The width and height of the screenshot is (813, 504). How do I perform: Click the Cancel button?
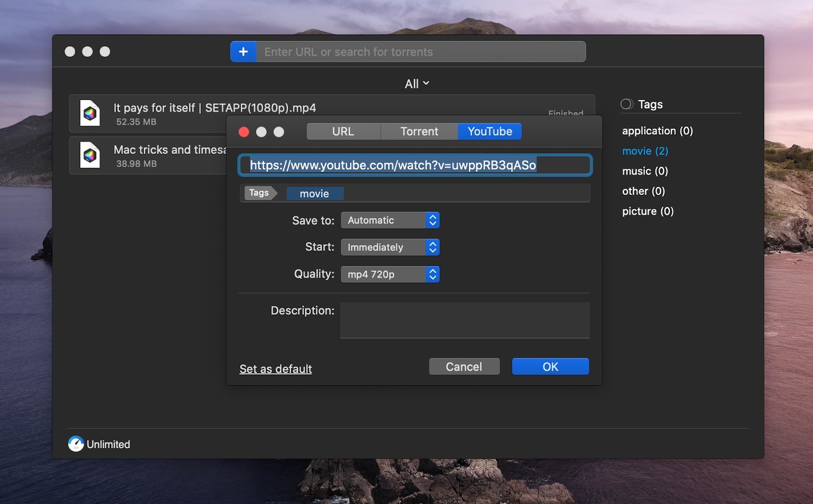coord(464,367)
